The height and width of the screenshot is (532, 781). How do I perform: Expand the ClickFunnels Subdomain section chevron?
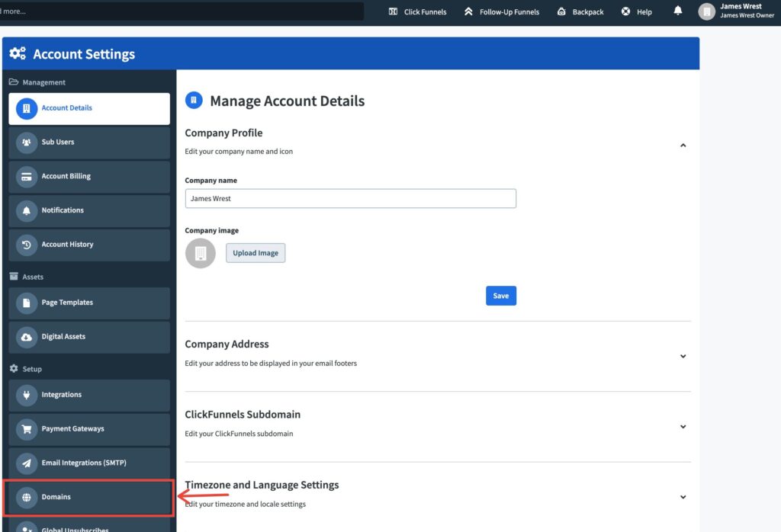click(x=683, y=427)
